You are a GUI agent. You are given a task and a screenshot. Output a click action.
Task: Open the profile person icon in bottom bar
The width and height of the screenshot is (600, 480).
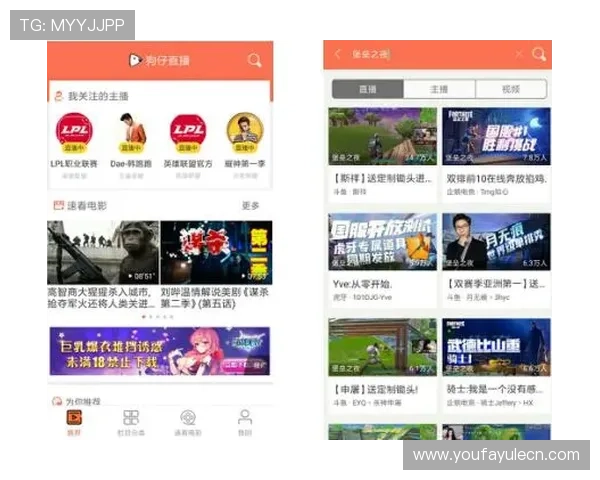click(x=245, y=417)
